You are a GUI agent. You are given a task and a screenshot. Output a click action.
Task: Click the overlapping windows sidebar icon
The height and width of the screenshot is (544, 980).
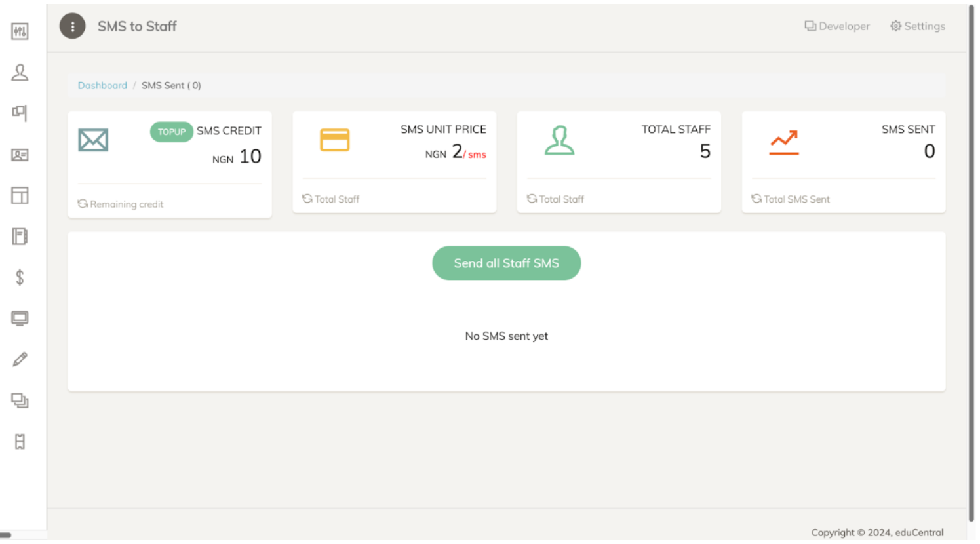[x=20, y=400]
